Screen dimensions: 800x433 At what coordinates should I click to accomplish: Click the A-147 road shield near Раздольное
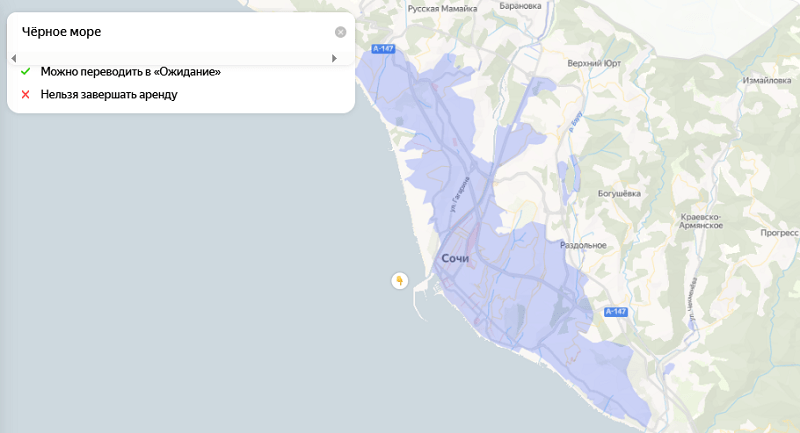(x=615, y=312)
